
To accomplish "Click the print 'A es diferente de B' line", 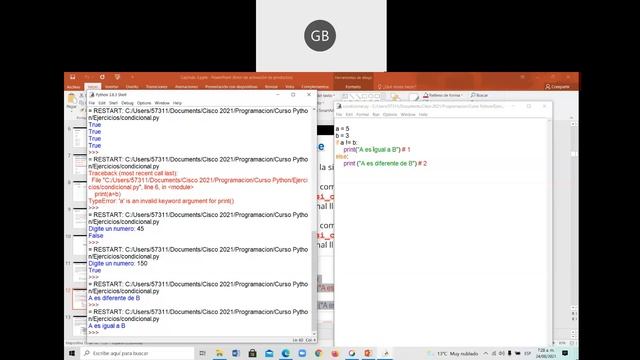I will point(385,163).
